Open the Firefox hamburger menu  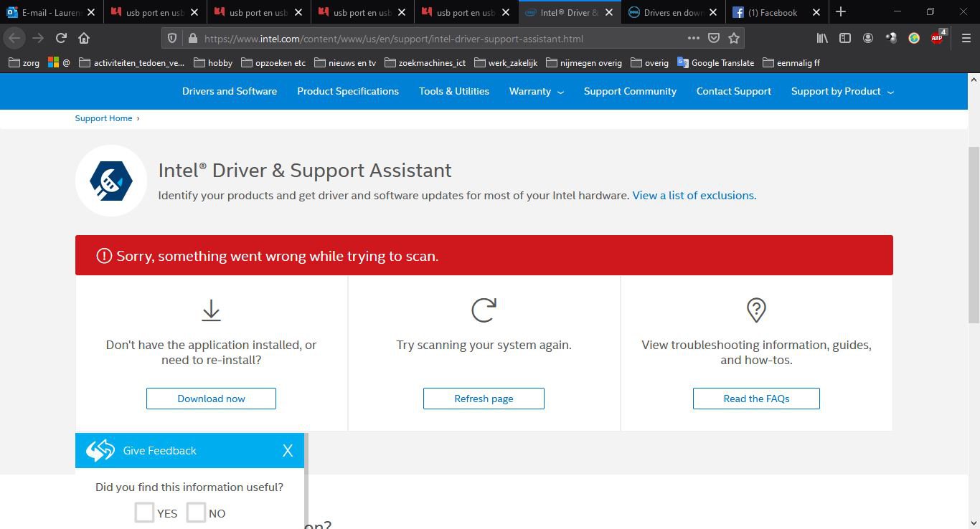[966, 38]
